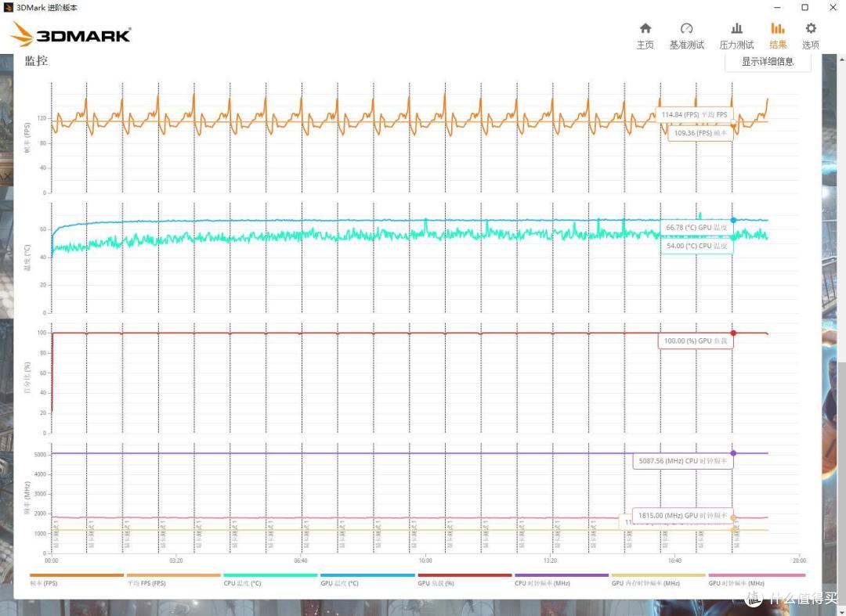Open the 选项 options gear icon

point(811,28)
